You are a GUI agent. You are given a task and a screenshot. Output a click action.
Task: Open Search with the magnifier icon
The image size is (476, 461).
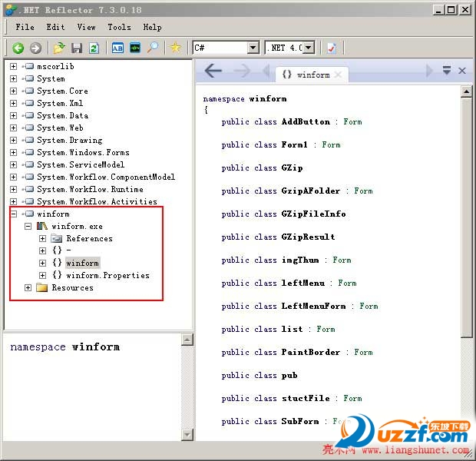click(x=153, y=48)
